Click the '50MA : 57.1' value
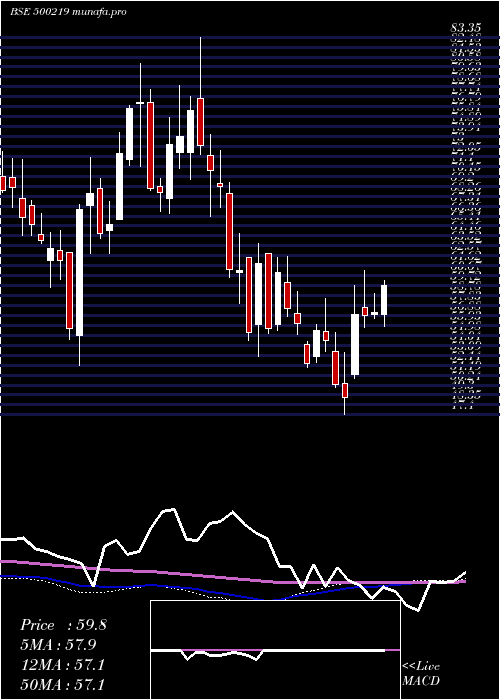 (62, 684)
